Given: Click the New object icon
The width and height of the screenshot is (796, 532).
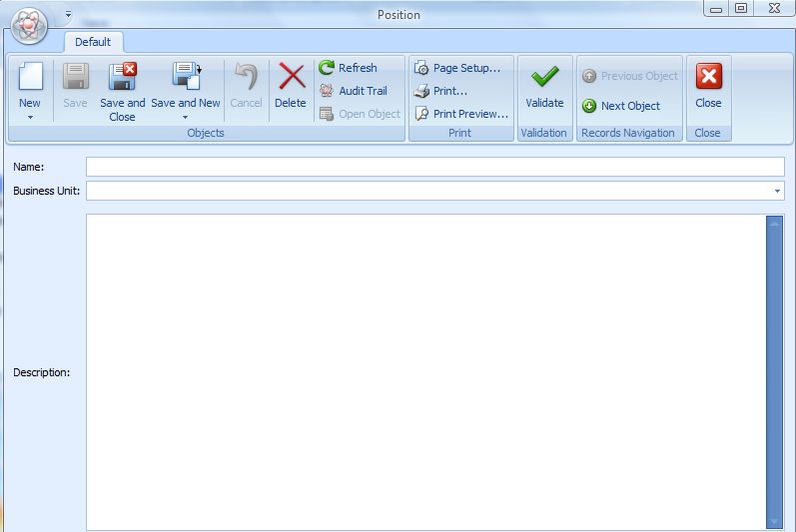Looking at the screenshot, I should pos(30,77).
